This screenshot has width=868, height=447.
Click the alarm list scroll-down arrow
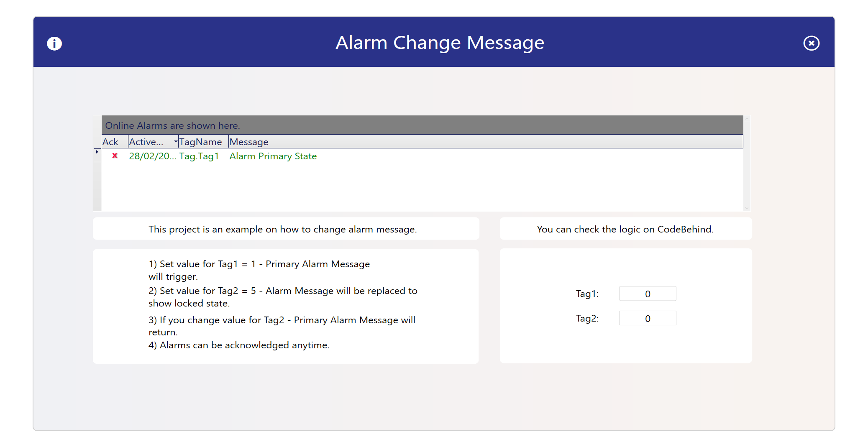747,208
